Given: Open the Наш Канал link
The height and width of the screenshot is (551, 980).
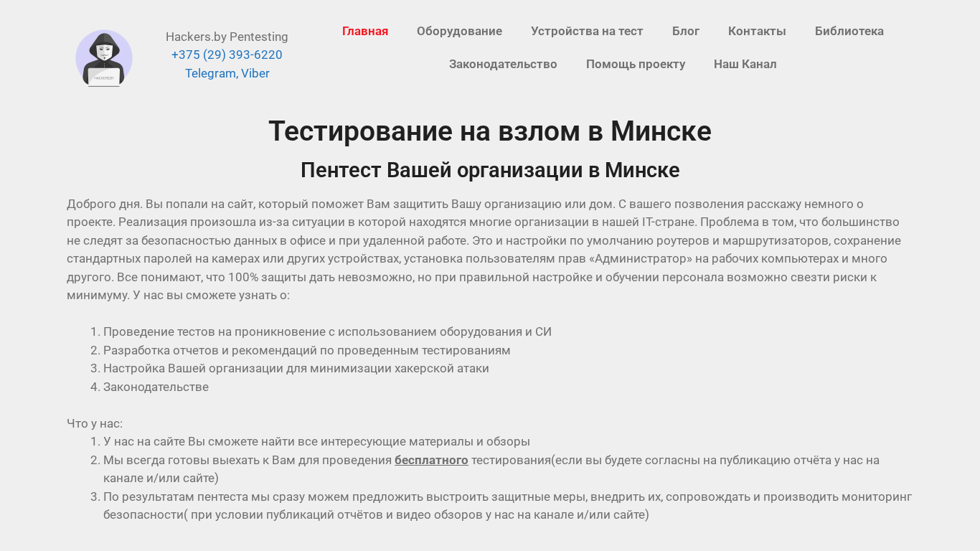Looking at the screenshot, I should 745,65.
